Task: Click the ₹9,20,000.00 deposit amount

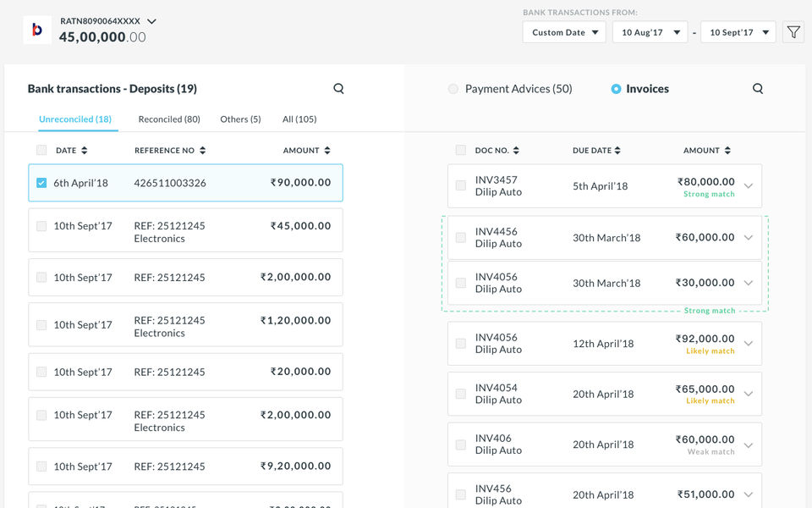Action: (296, 466)
